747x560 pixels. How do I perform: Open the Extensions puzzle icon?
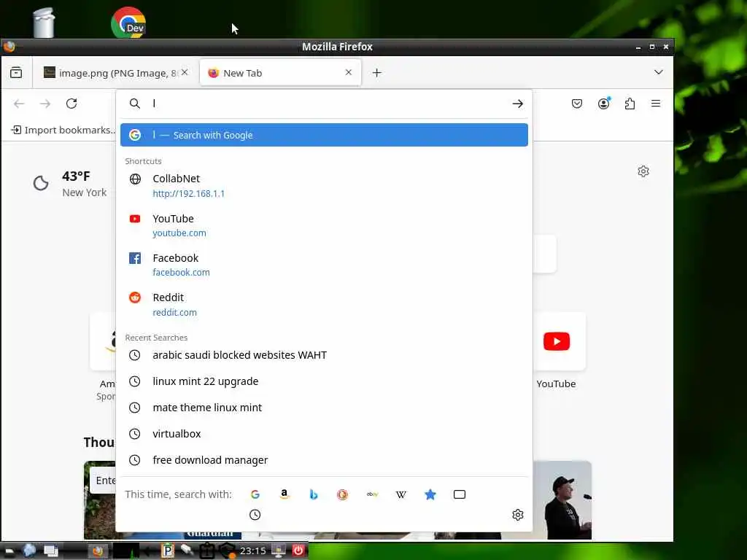pyautogui.click(x=630, y=104)
